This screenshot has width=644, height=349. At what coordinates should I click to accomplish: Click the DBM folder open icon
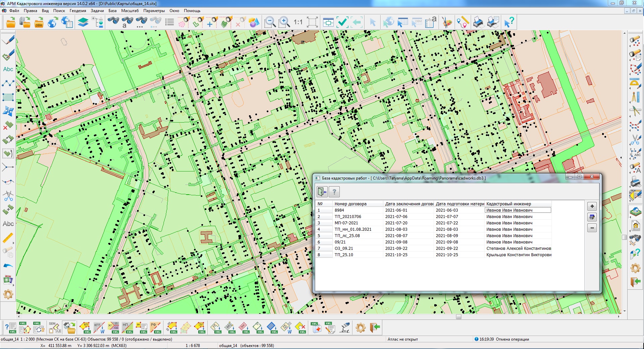click(39, 22)
